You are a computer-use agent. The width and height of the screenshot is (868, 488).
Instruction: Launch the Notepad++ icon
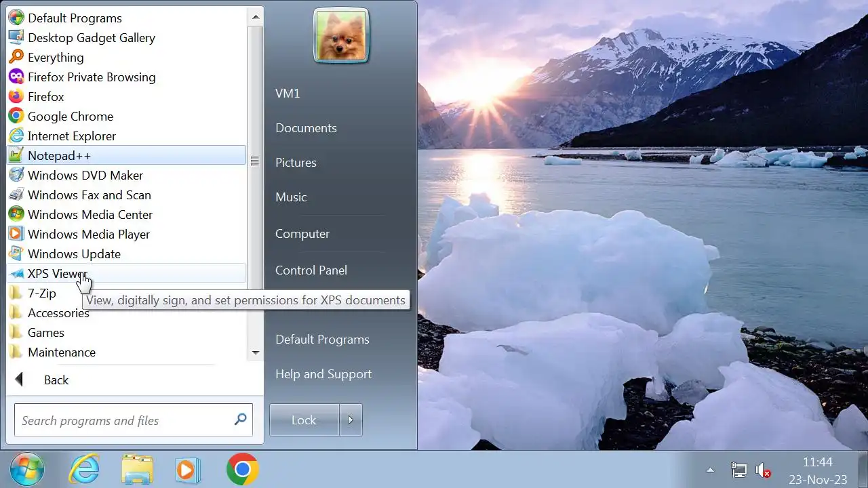tap(16, 155)
